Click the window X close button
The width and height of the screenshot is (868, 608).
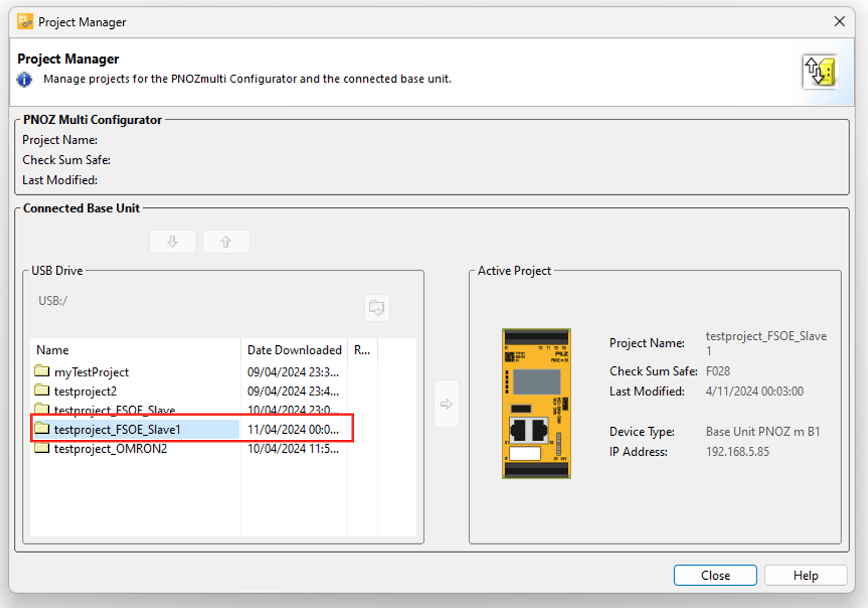tap(839, 22)
